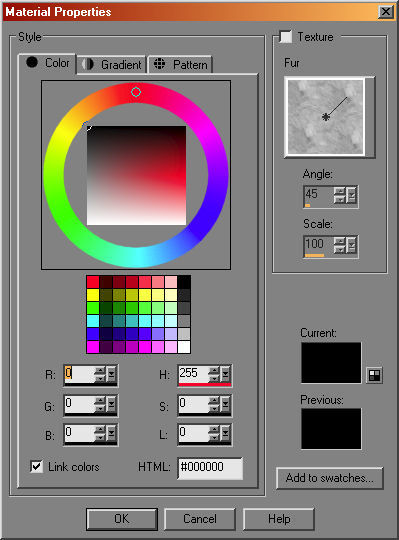Click the HTML color code field

(x=210, y=467)
